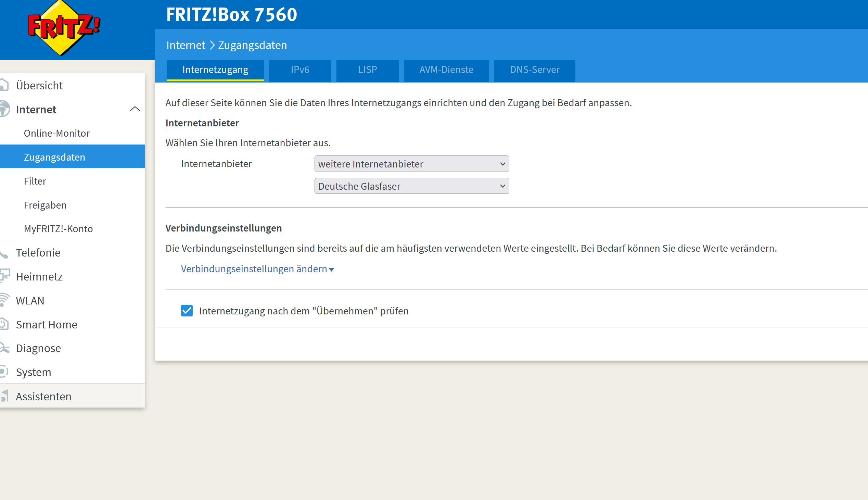Expand Verbindungseinstellungen ändern
Viewport: 868px width, 500px height.
tap(257, 269)
